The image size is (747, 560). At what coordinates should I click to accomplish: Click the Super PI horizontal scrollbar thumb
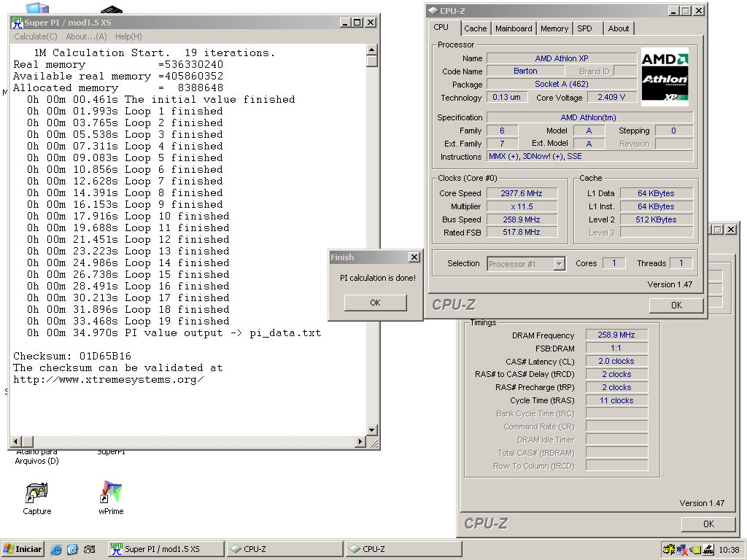pyautogui.click(x=28, y=442)
